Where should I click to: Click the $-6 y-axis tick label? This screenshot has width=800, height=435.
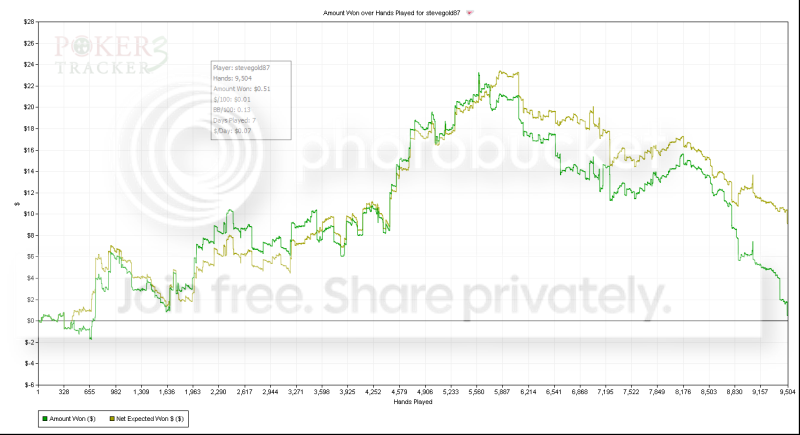(x=29, y=385)
